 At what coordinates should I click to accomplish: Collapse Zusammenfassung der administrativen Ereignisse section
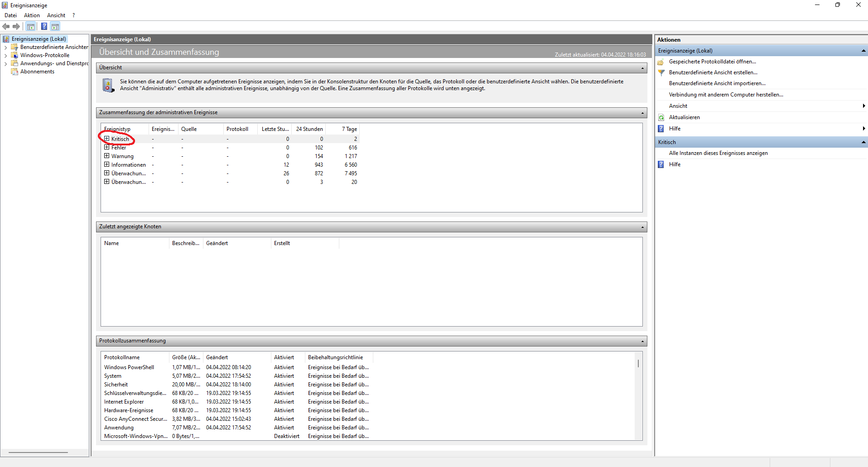(x=642, y=113)
